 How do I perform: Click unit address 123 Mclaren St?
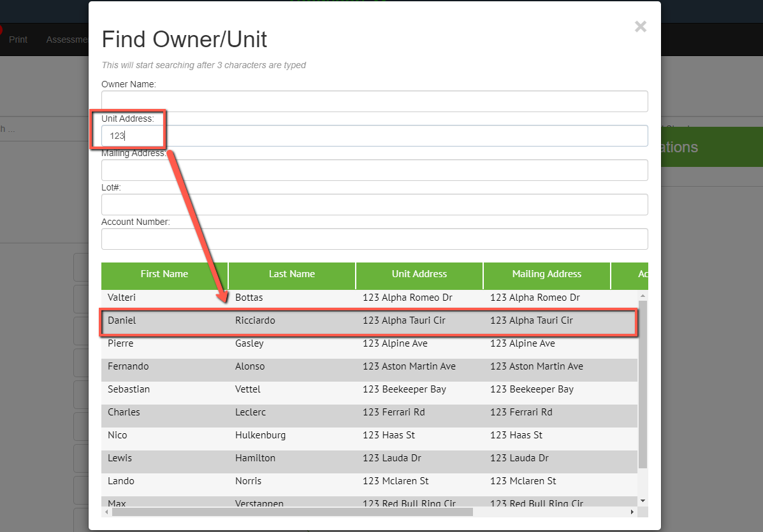click(x=396, y=480)
